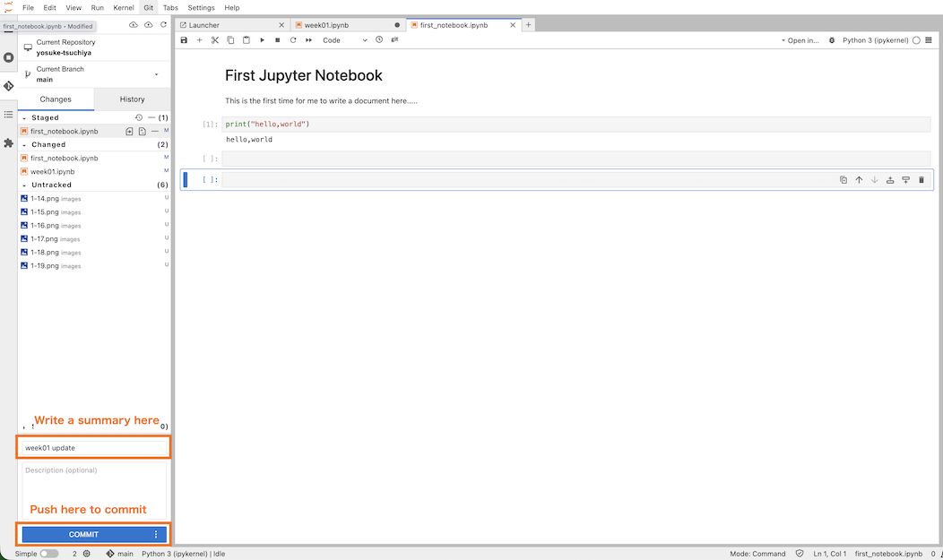Move the active cell up
Screen dimensions: 943x560
(x=859, y=180)
